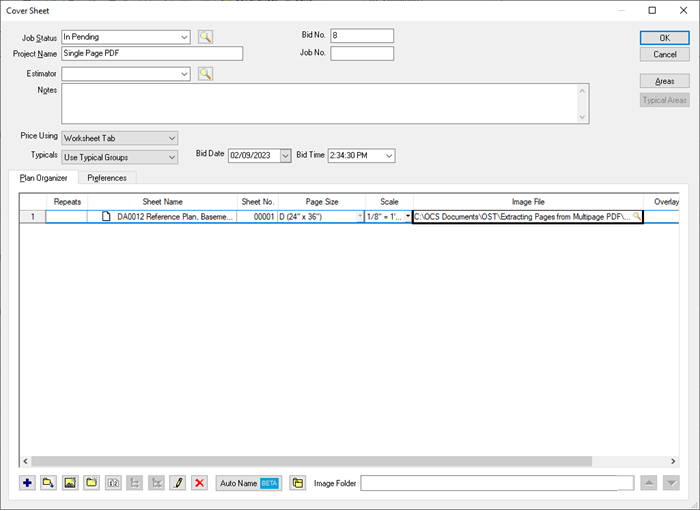Click the renumber pages icon
Image resolution: width=700 pixels, height=511 pixels.
click(113, 483)
